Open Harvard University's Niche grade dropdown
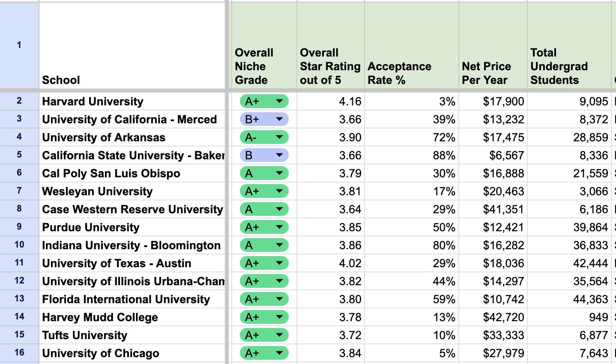Screen dimensions: 616x364 pyautogui.click(x=279, y=101)
